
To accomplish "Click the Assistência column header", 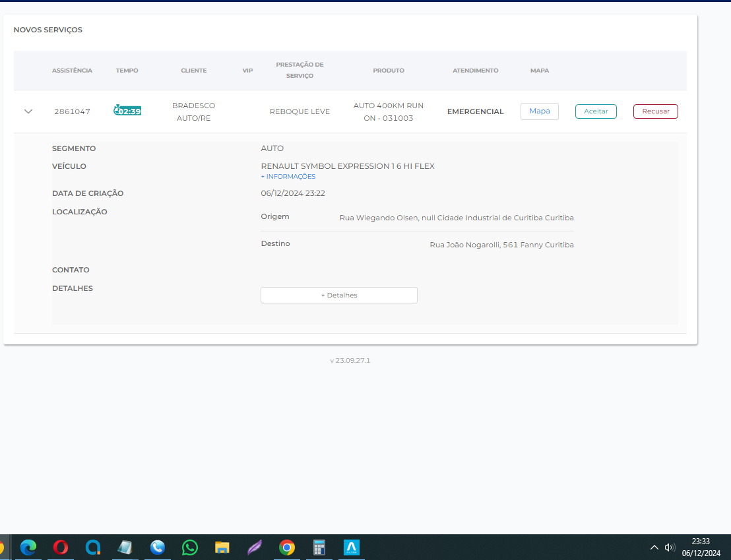I will click(72, 71).
